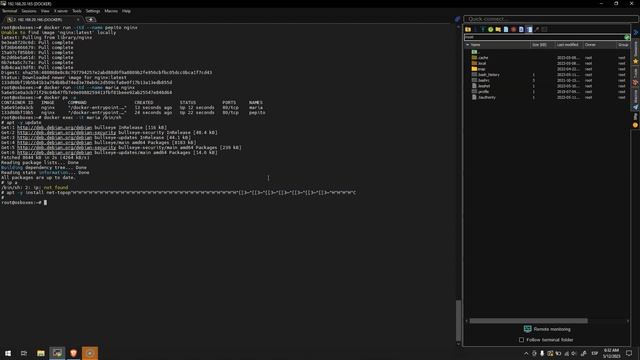Click the pencil-like icon in SFTP toolbar
Image resolution: width=640 pixels, height=360 pixels.
pos(537,29)
